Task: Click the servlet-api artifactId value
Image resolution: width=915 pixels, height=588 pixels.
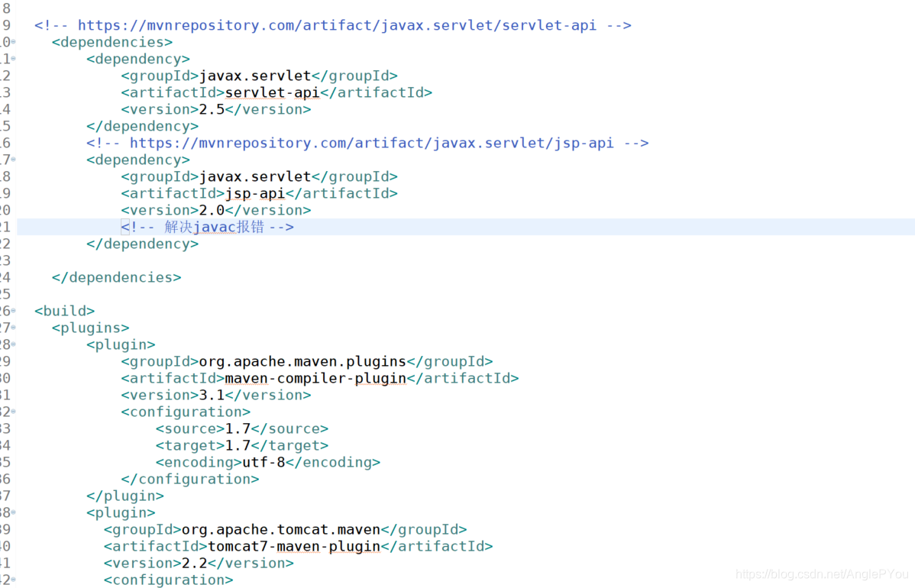Action: [x=272, y=92]
